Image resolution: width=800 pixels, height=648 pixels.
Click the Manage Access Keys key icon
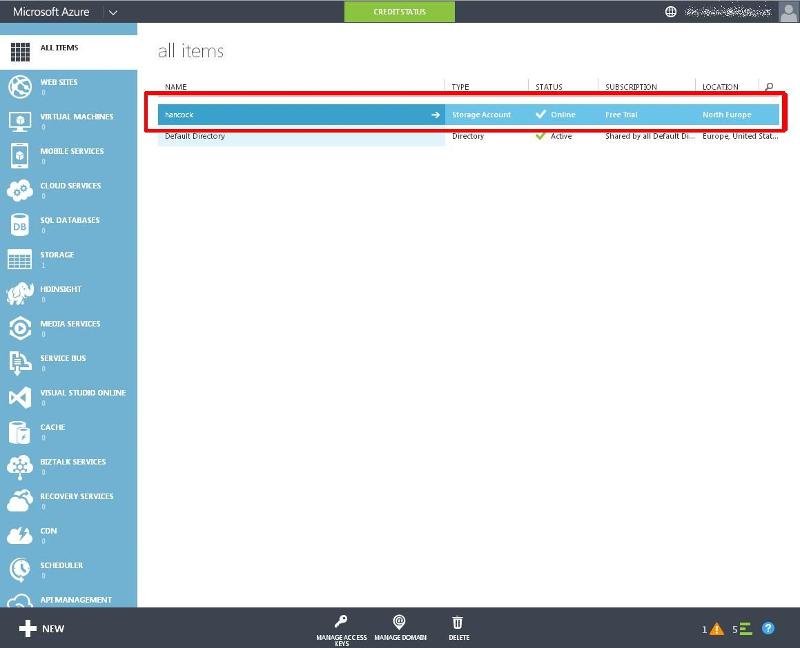tap(341, 621)
